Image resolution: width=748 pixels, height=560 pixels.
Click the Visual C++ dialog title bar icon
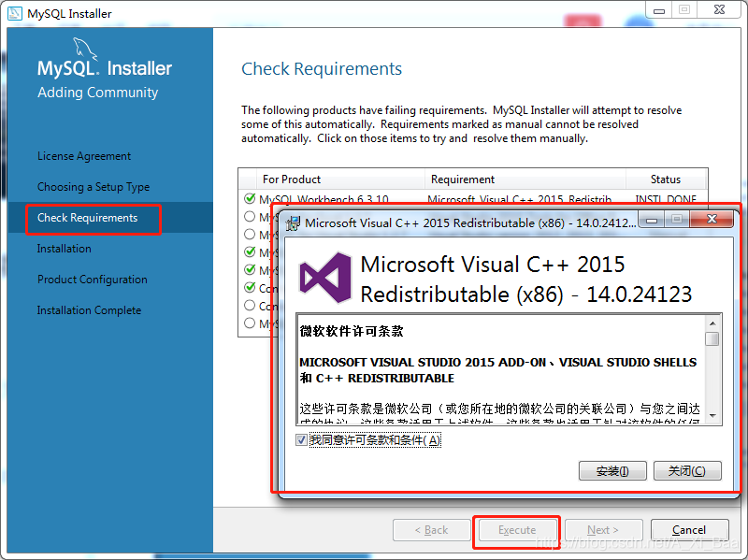(x=293, y=223)
